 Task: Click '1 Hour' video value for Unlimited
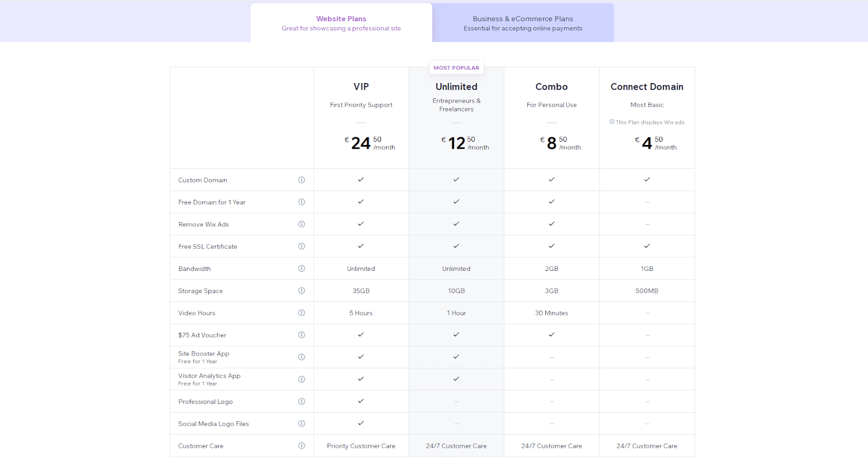(x=456, y=313)
